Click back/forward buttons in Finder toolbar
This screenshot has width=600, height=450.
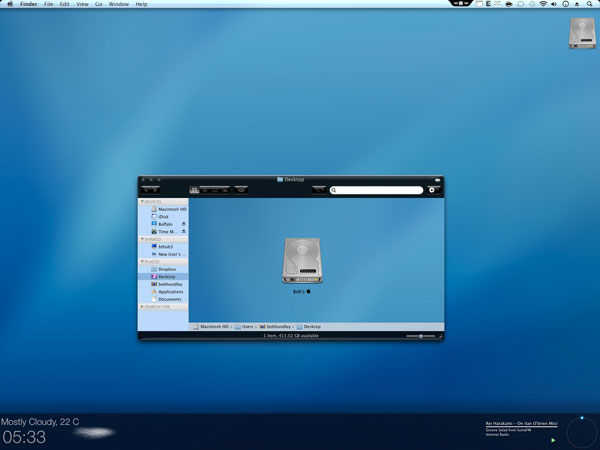click(x=150, y=190)
